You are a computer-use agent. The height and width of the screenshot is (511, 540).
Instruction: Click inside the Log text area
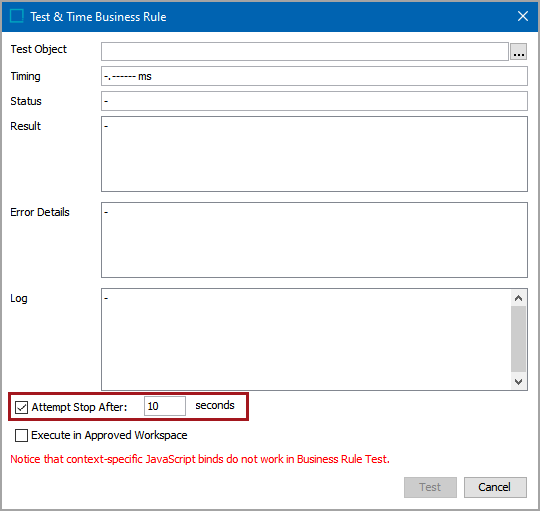click(x=306, y=340)
